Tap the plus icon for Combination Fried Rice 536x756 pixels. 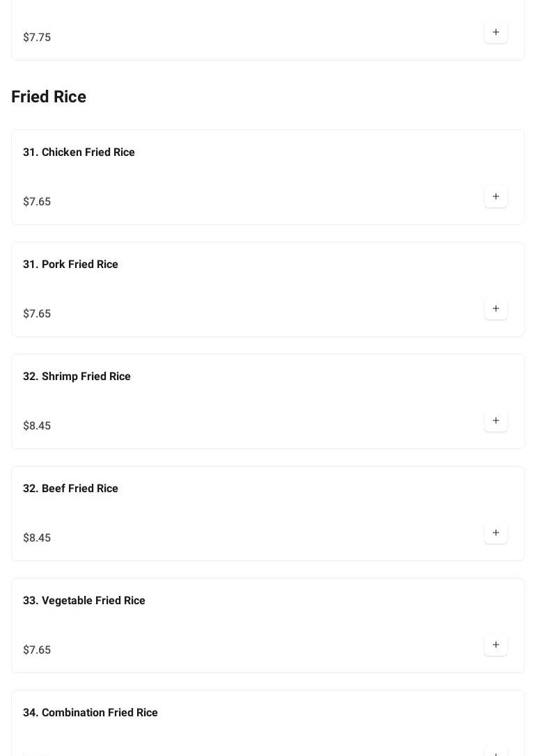[496, 752]
